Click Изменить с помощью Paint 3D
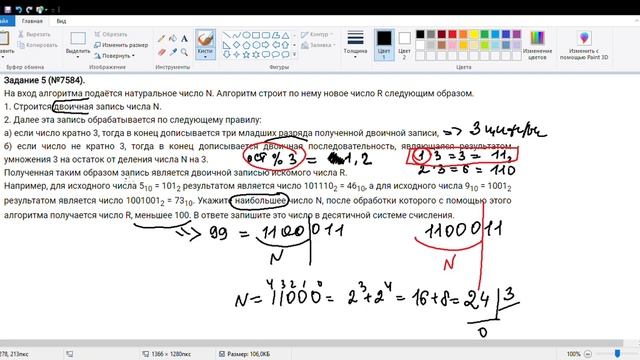 (x=584, y=45)
